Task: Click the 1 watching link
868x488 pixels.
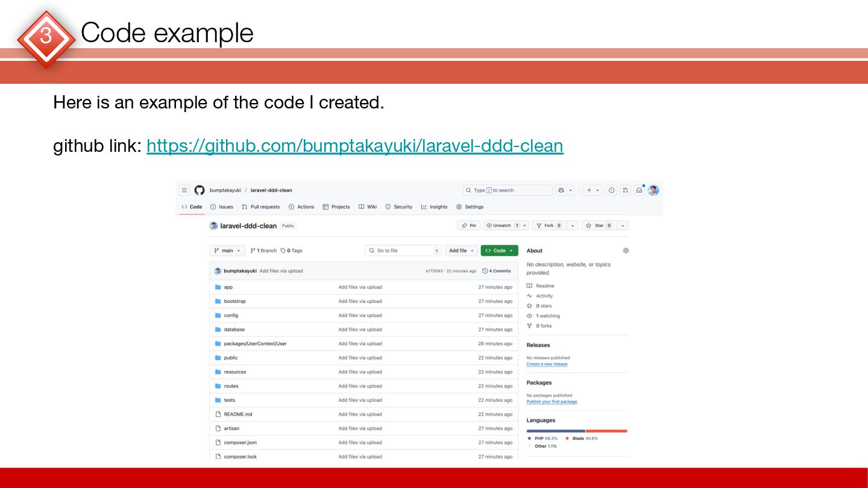Action: point(543,316)
